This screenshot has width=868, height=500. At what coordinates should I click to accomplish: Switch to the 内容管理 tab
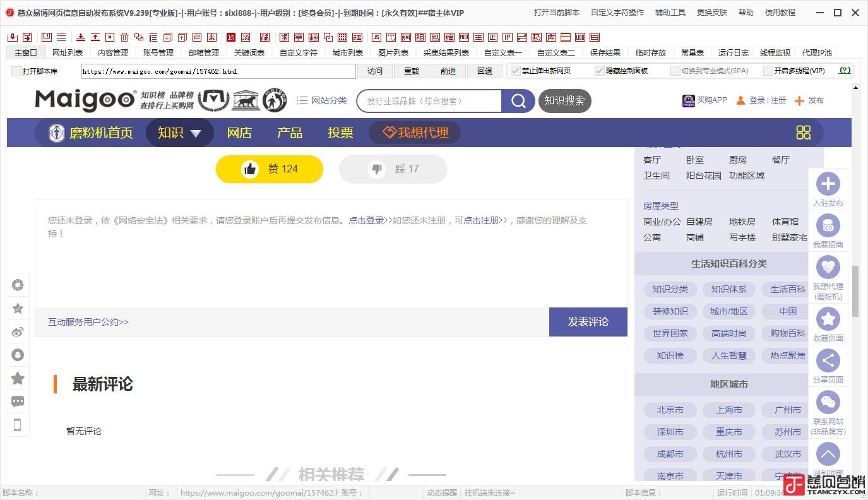point(113,53)
